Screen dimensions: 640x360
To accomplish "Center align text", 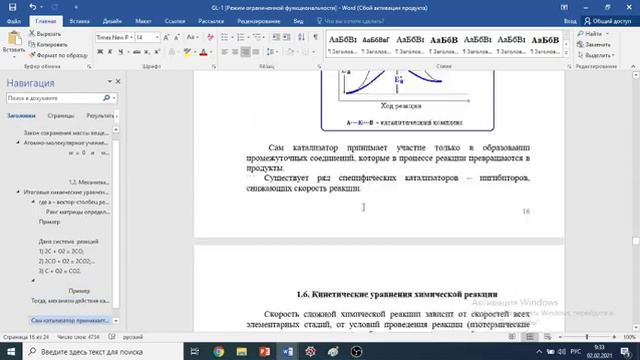I will point(235,52).
